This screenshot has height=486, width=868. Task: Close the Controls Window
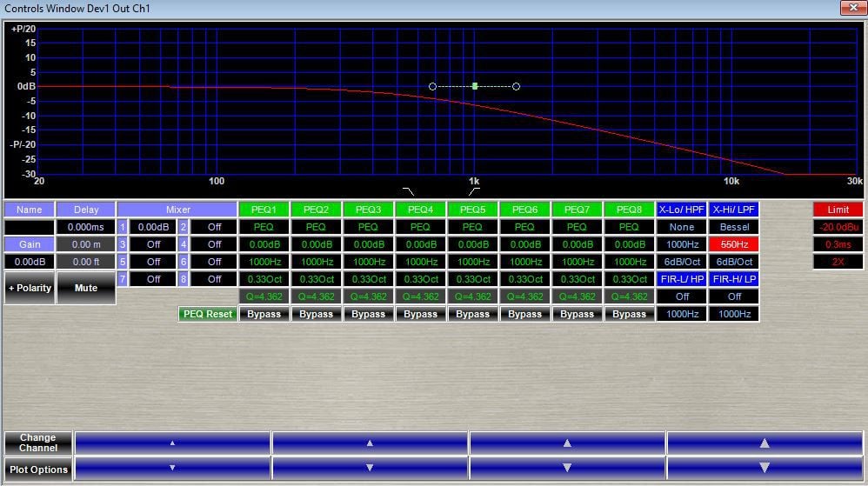click(x=853, y=7)
